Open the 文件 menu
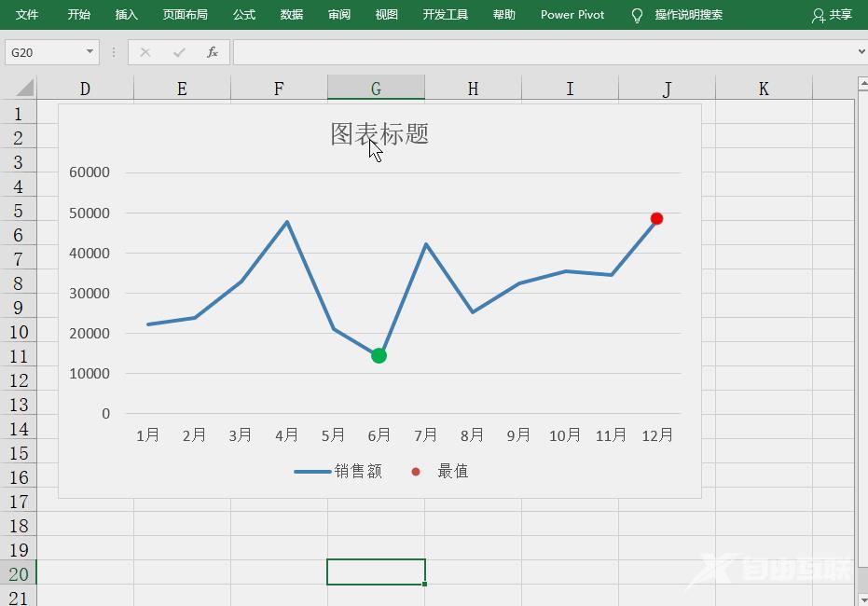Image resolution: width=868 pixels, height=606 pixels. click(x=26, y=15)
